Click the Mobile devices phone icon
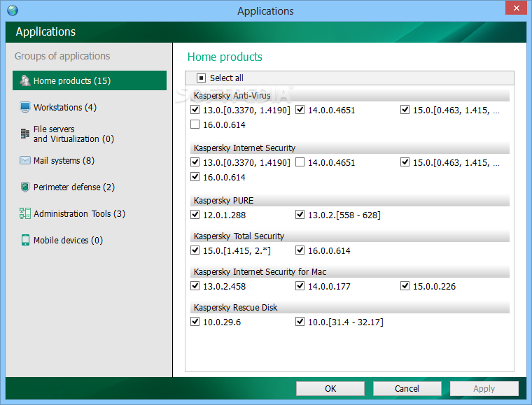Image resolution: width=532 pixels, height=405 pixels. pos(25,240)
